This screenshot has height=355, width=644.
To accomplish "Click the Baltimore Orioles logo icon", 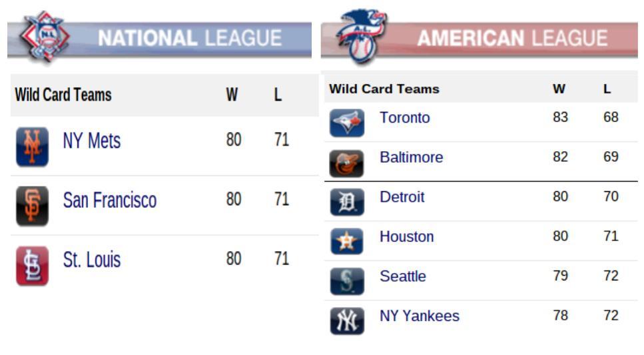I will (x=347, y=163).
